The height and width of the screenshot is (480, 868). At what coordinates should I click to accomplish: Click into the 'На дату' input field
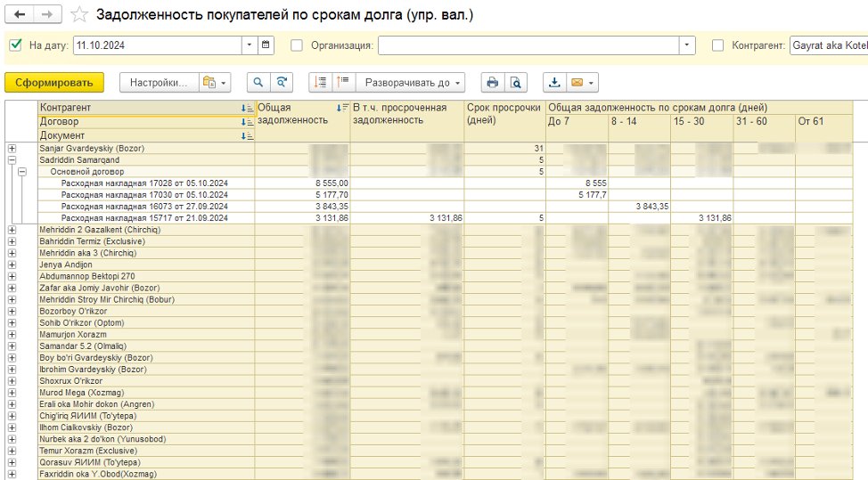coord(157,45)
